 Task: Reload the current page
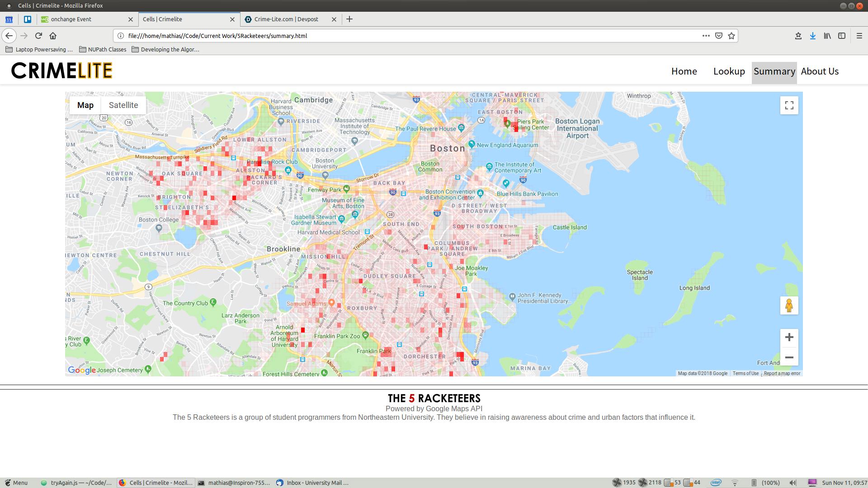38,36
